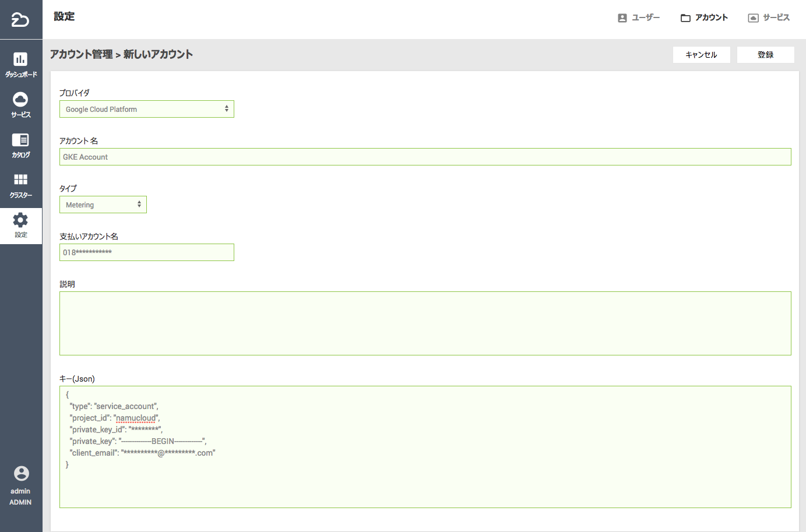Switch to the ユーザー tab label
The width and height of the screenshot is (806, 532).
646,17
